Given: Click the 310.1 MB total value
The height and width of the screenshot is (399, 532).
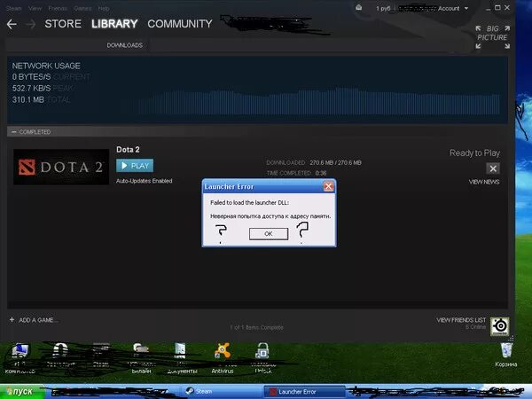Looking at the screenshot, I should click(x=28, y=99).
